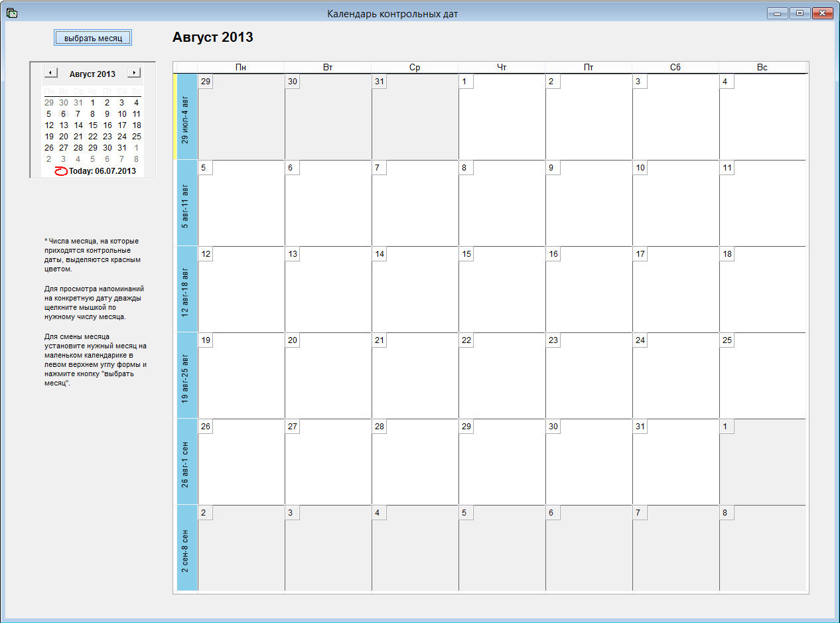Select day 15 in mini calendar
The image size is (840, 623).
pyautogui.click(x=93, y=125)
